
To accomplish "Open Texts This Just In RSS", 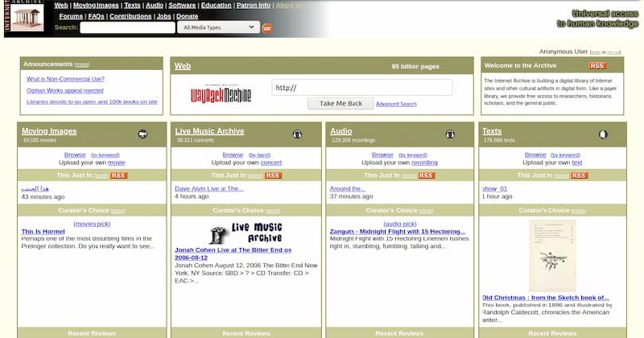I will coord(579,175).
